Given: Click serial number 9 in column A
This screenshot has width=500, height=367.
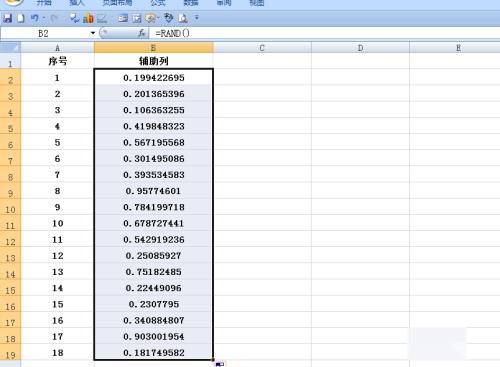Looking at the screenshot, I should coord(57,207).
